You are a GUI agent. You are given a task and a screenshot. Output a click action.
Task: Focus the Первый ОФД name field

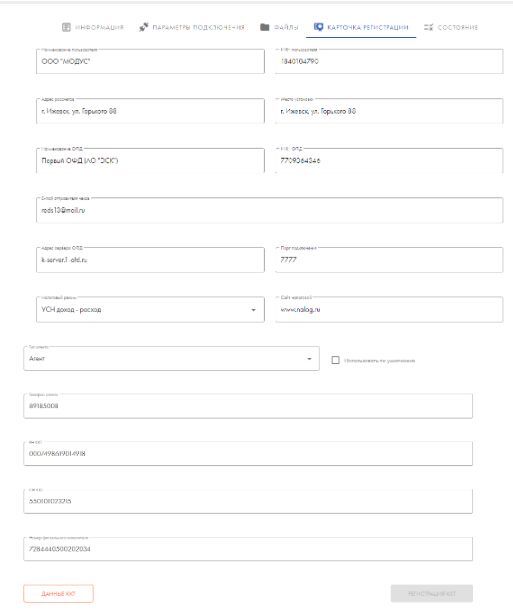pos(150,160)
